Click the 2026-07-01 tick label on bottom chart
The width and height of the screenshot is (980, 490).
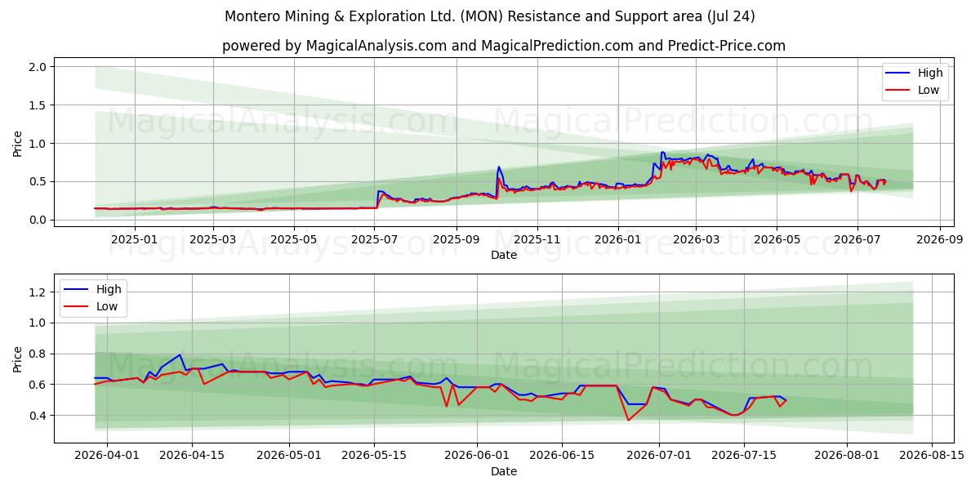[x=659, y=456]
